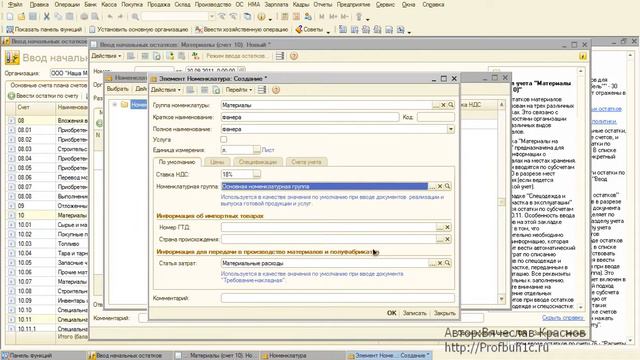The height and width of the screenshot is (360, 640).
Task: Open the Файл menu
Action: [x=15, y=4]
